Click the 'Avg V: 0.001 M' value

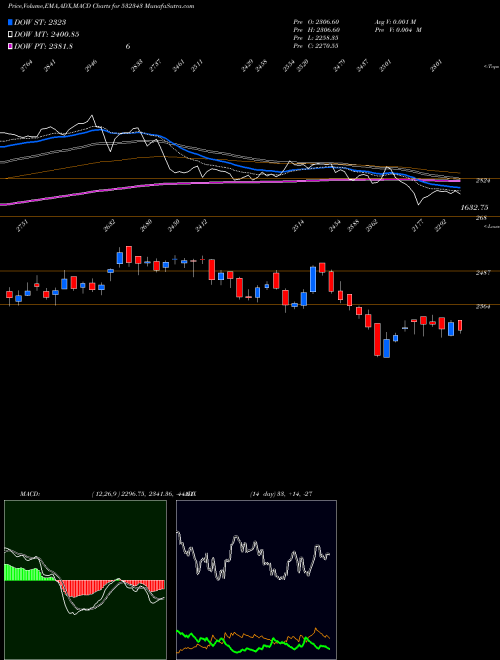pyautogui.click(x=395, y=22)
